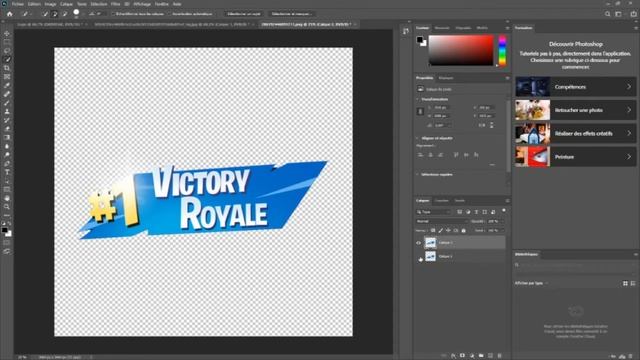Switch to the Couches tab
640x360 pixels.
[441, 201]
